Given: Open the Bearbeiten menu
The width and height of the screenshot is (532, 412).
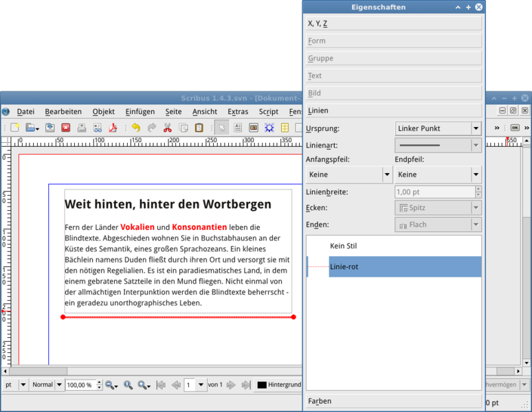Looking at the screenshot, I should click(x=63, y=111).
